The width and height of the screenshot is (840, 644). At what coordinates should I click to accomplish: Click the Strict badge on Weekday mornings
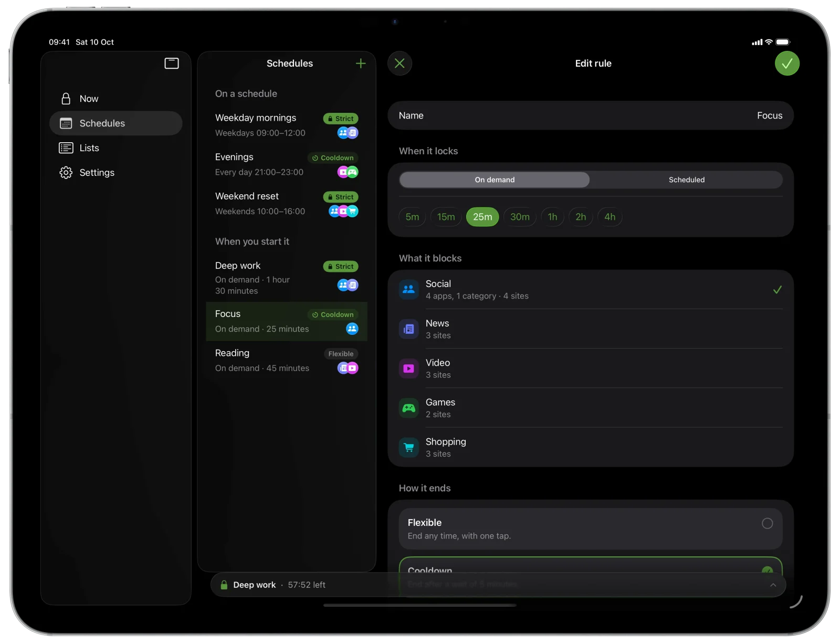pos(341,119)
